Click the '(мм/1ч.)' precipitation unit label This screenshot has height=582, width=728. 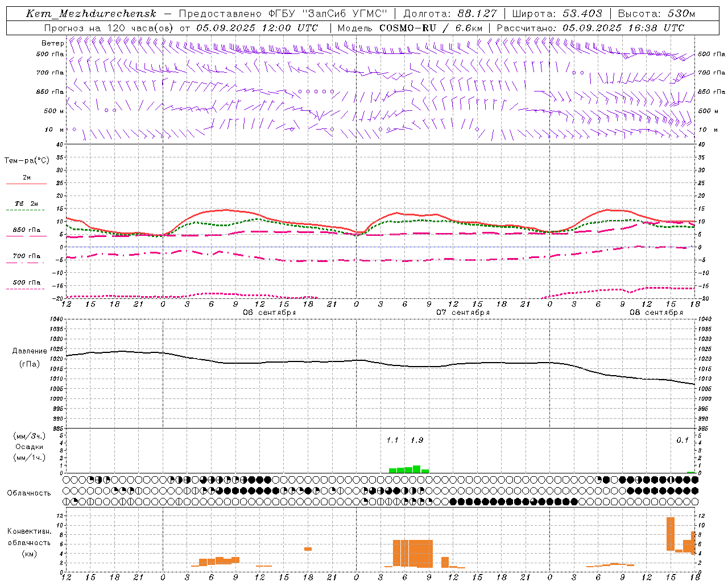pyautogui.click(x=30, y=458)
